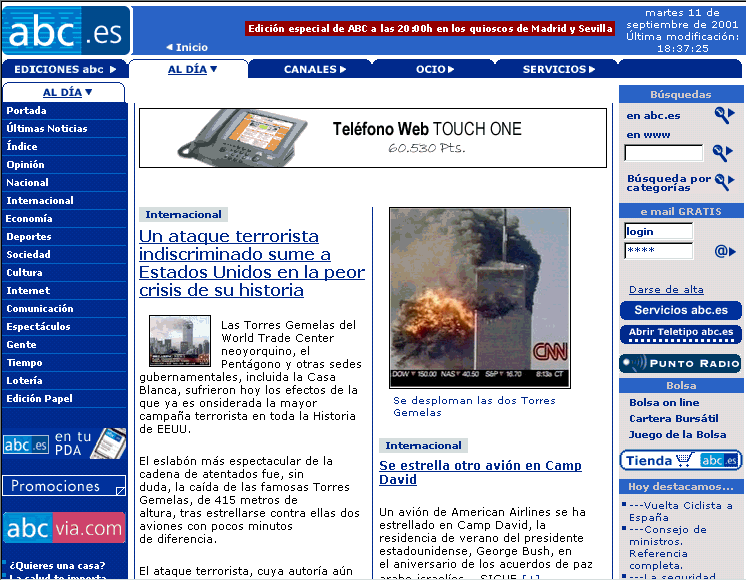This screenshot has height=581, width=746.
Task: Open article on Camp David plane crash
Action: [480, 472]
